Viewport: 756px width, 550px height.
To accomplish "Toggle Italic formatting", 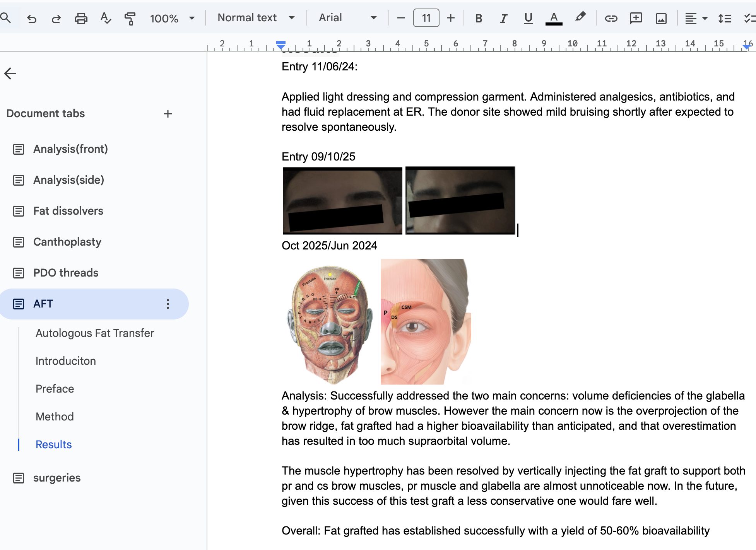I will pos(503,18).
